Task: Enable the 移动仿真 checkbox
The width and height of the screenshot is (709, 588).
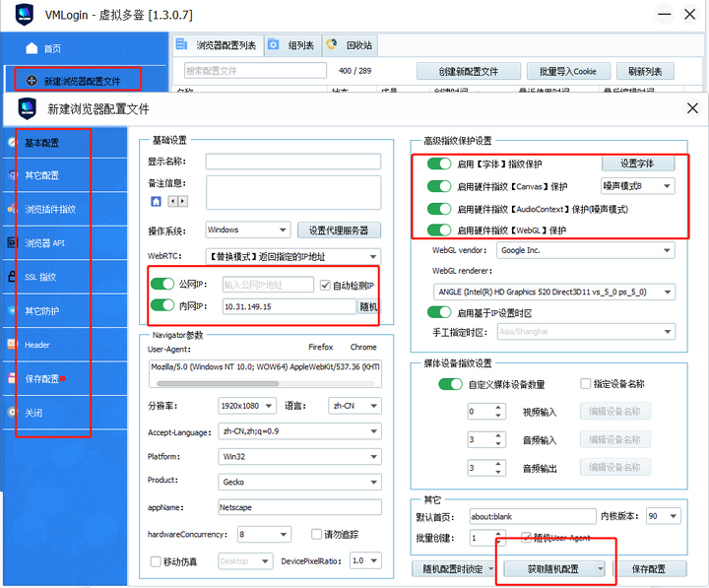Action: pyautogui.click(x=156, y=561)
